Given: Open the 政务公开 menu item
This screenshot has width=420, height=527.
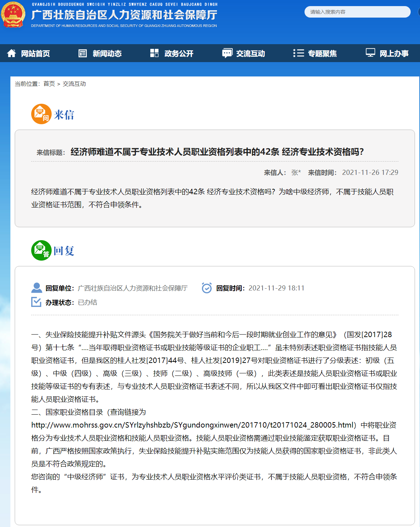Looking at the screenshot, I should click(x=179, y=53).
